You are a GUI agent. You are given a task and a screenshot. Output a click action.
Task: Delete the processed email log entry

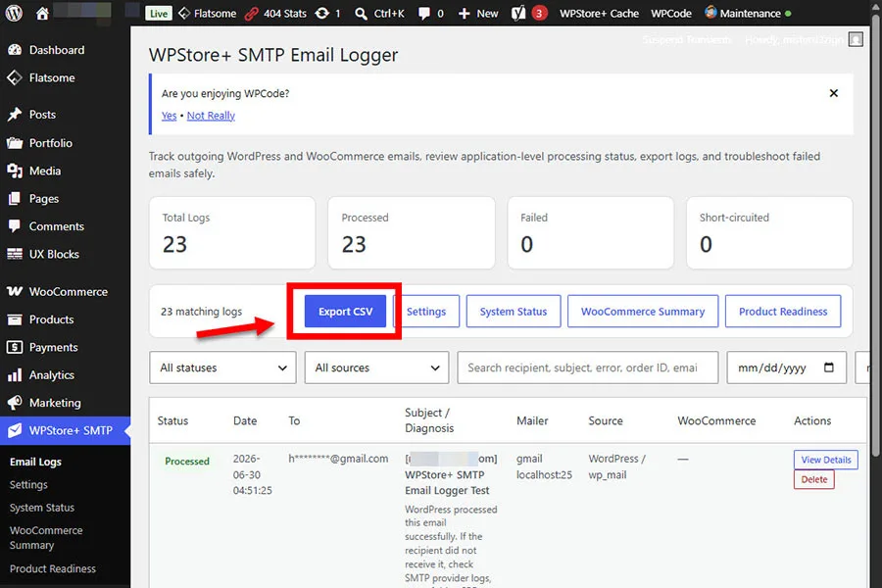(x=814, y=479)
